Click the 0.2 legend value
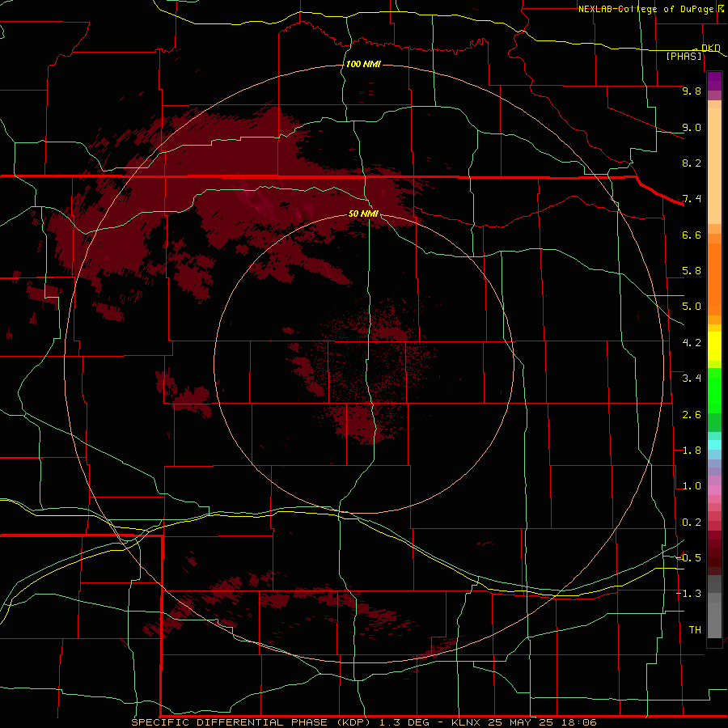This screenshot has height=728, width=728. click(692, 523)
